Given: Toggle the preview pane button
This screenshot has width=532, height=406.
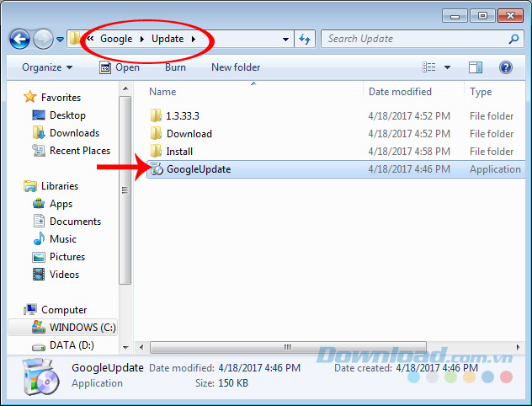Looking at the screenshot, I should pyautogui.click(x=476, y=67).
